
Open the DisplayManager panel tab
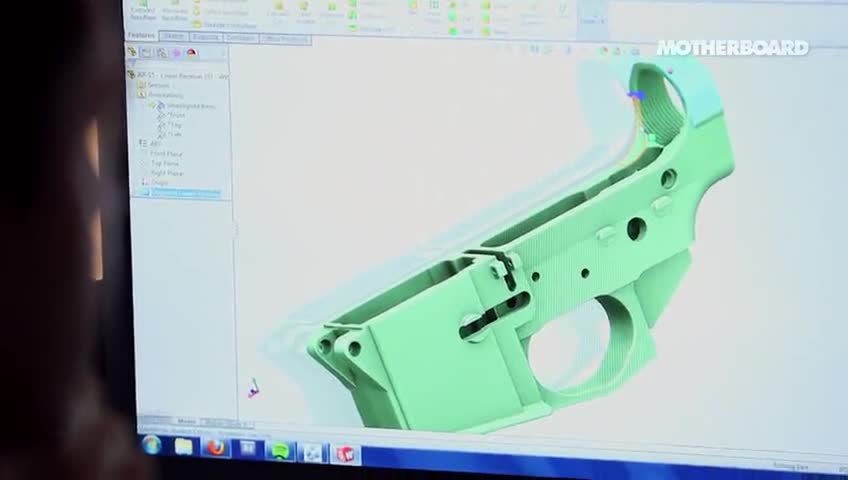click(191, 53)
